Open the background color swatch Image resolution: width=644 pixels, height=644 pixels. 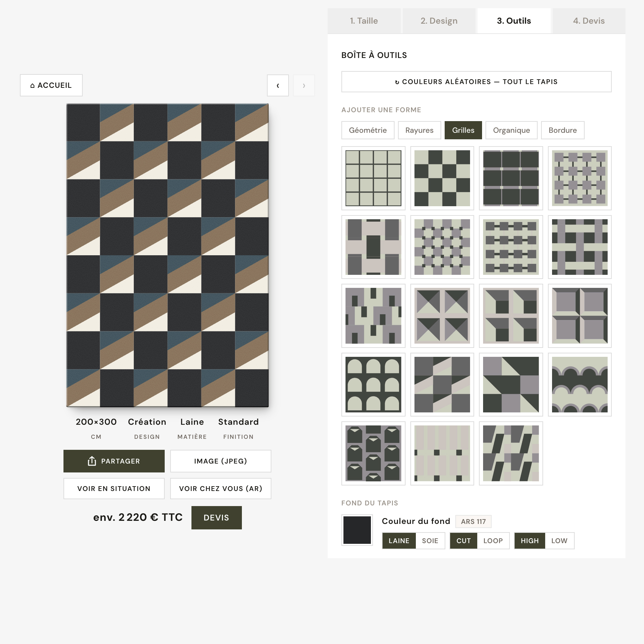357,530
